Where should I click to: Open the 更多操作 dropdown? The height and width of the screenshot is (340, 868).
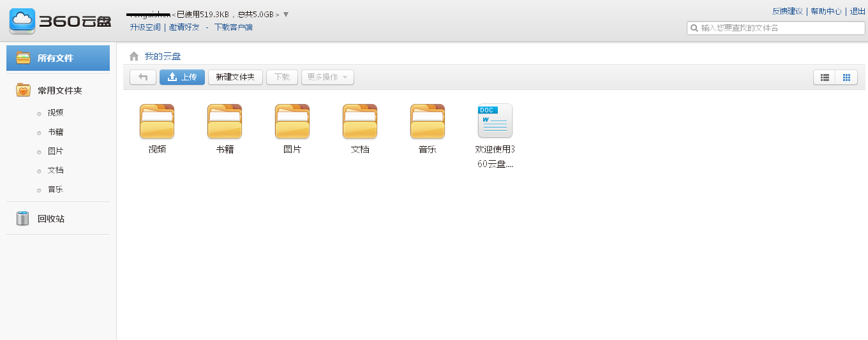click(327, 77)
